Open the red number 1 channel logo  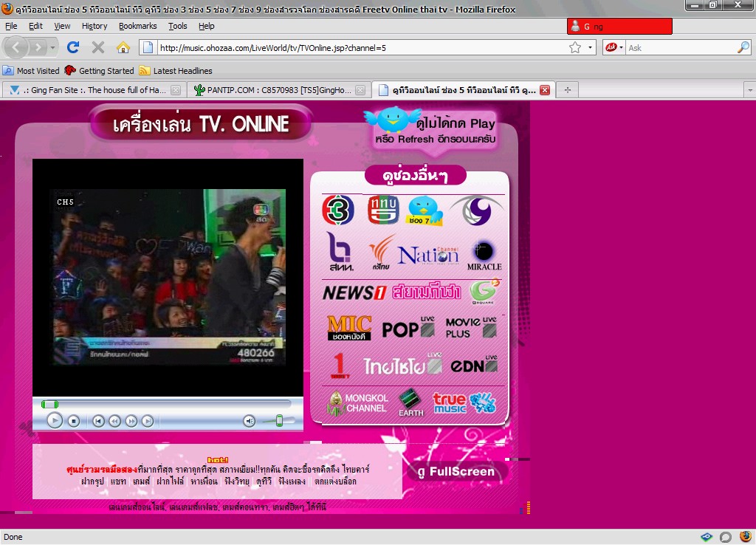(340, 366)
